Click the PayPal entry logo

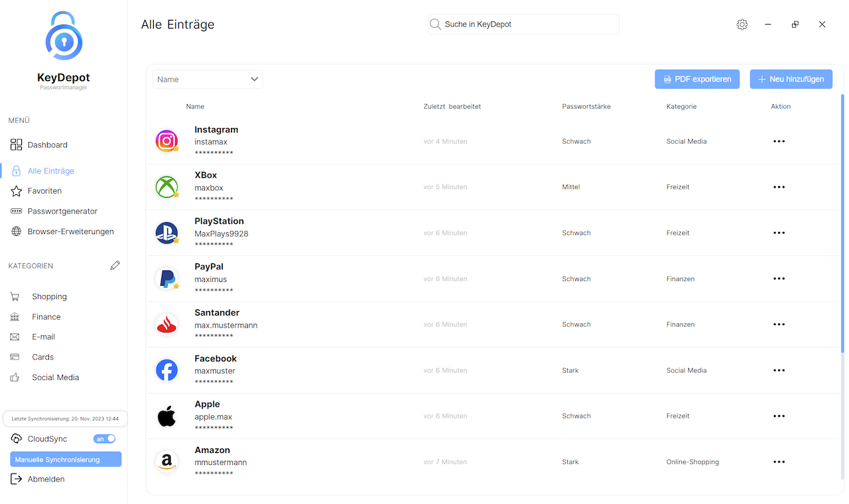coord(166,279)
